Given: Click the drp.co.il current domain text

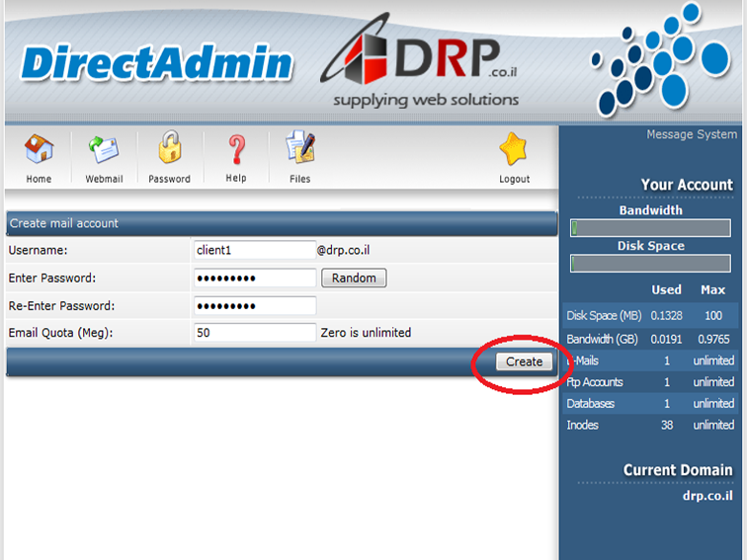Looking at the screenshot, I should click(x=707, y=496).
